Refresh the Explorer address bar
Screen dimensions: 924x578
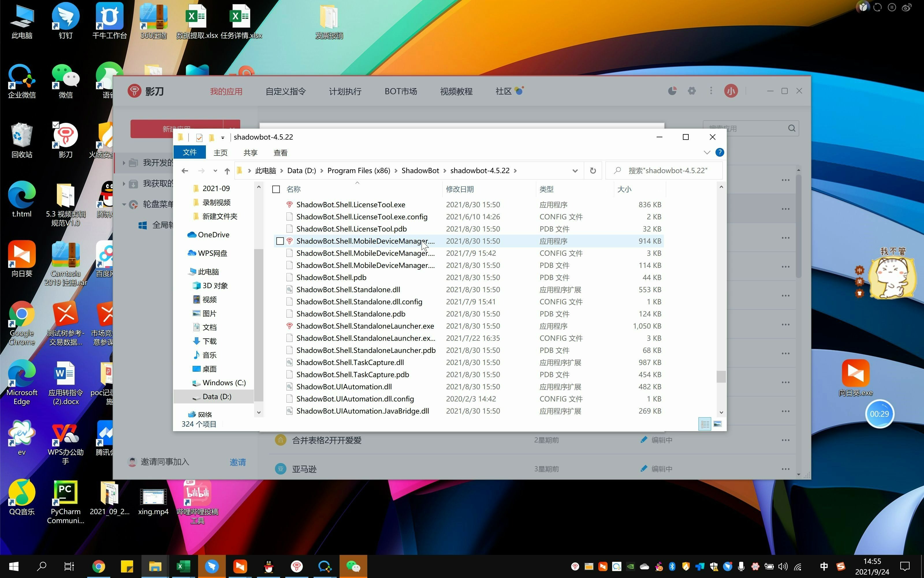click(593, 171)
